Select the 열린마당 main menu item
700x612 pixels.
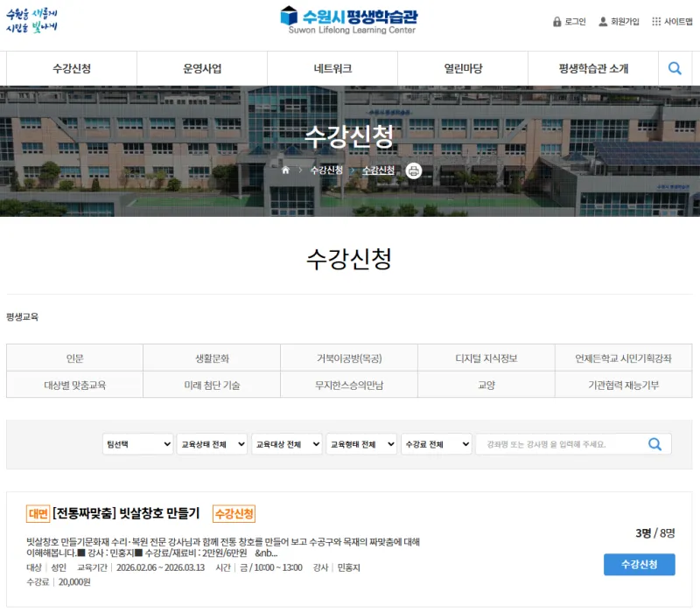[463, 69]
